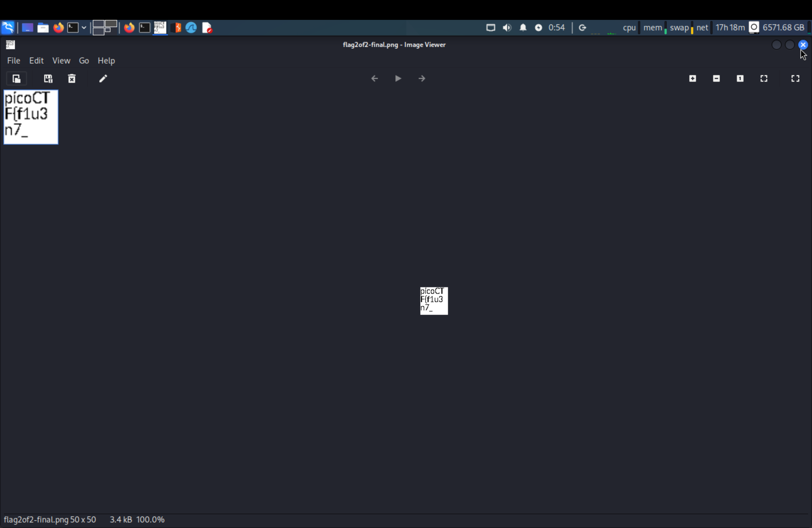The height and width of the screenshot is (528, 812).
Task: Click the delete image trash icon
Action: point(72,79)
